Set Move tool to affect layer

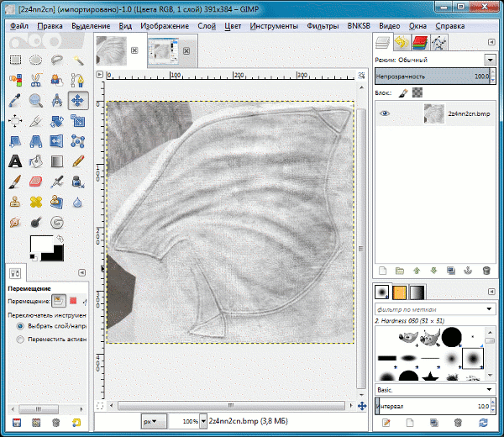tap(59, 301)
